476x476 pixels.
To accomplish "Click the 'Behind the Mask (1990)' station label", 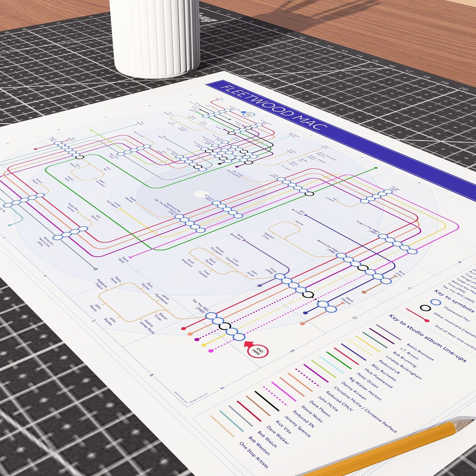I will pyautogui.click(x=327, y=246).
